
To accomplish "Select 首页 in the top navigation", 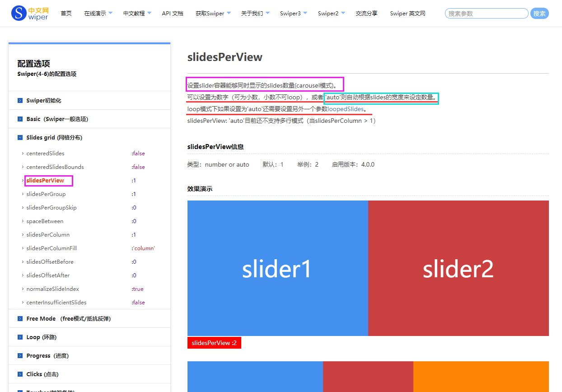I will pyautogui.click(x=66, y=13).
